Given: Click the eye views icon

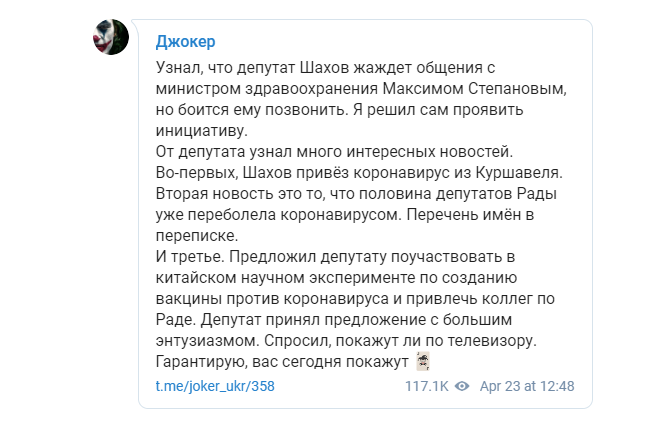Looking at the screenshot, I should click(462, 385).
